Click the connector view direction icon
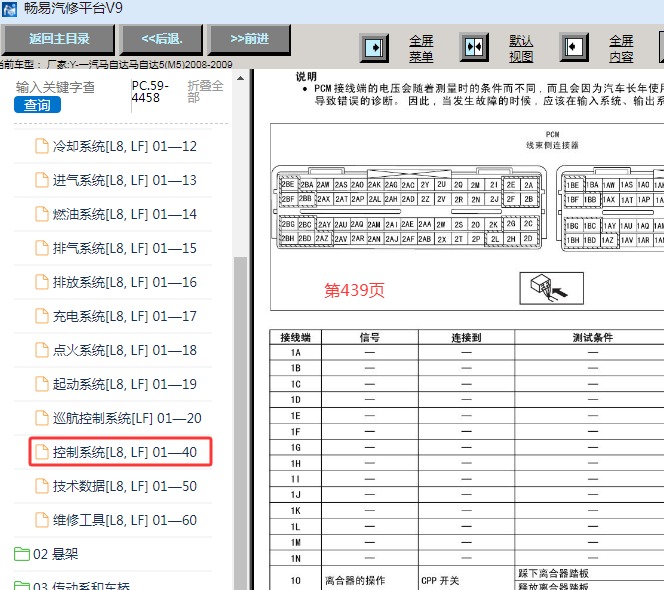 (x=551, y=288)
